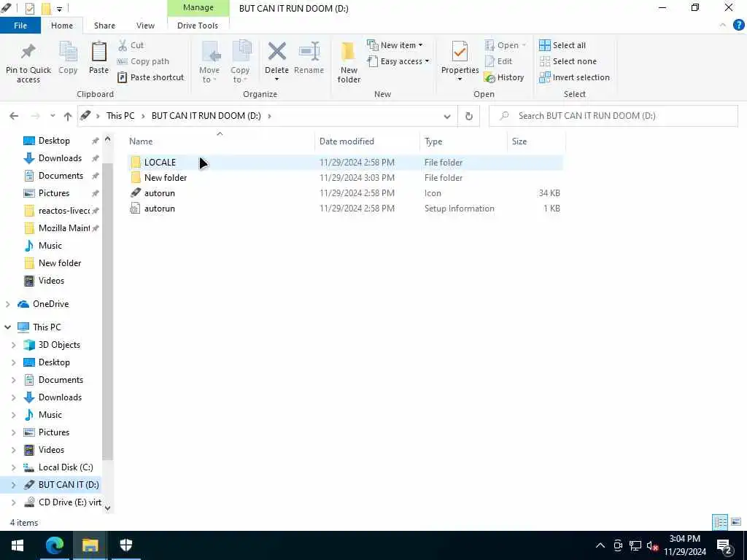Click the Properties checkmark icon

tap(460, 52)
